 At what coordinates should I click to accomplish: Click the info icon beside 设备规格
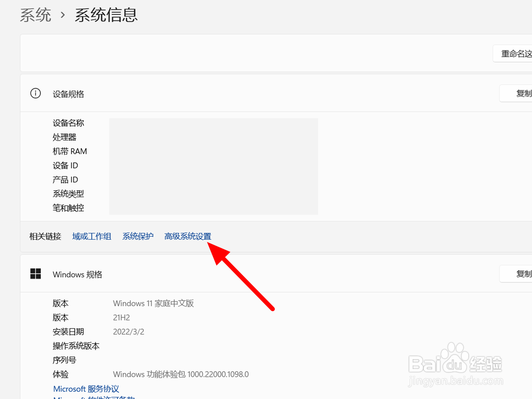[x=35, y=94]
